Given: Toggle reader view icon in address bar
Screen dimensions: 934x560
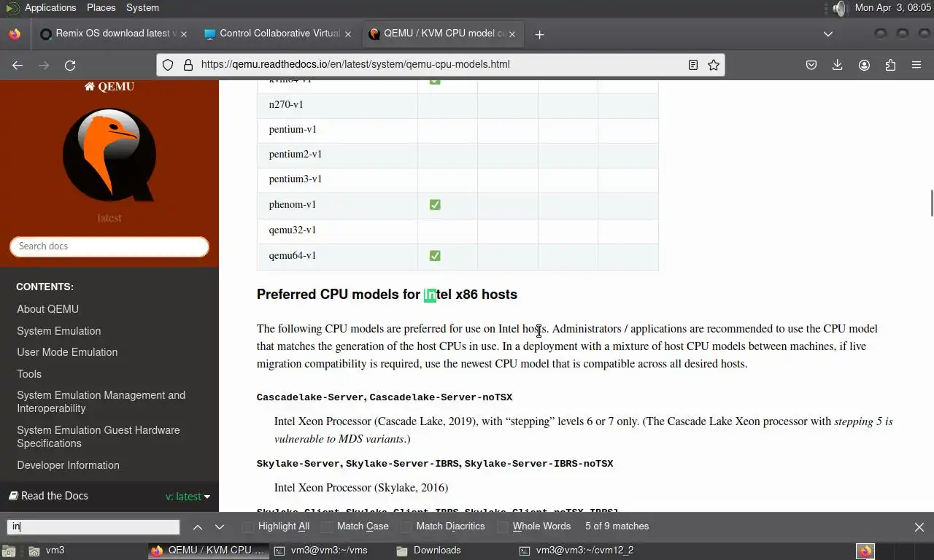Looking at the screenshot, I should point(693,65).
